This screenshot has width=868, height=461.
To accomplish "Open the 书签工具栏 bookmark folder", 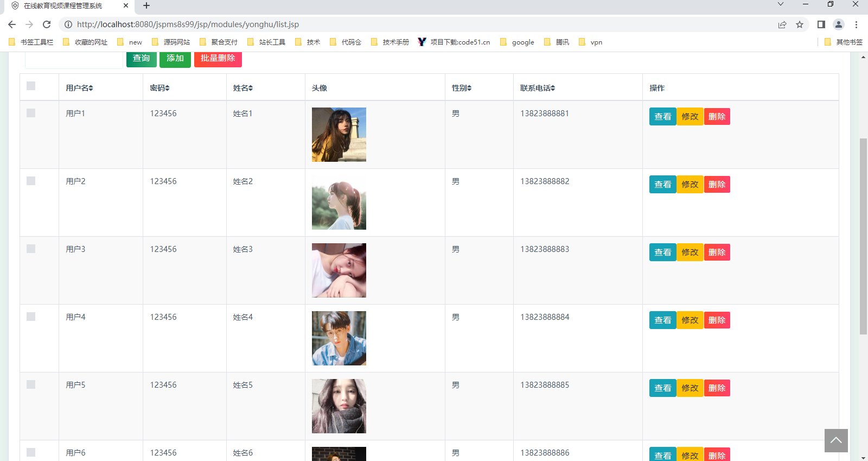I will click(x=31, y=42).
